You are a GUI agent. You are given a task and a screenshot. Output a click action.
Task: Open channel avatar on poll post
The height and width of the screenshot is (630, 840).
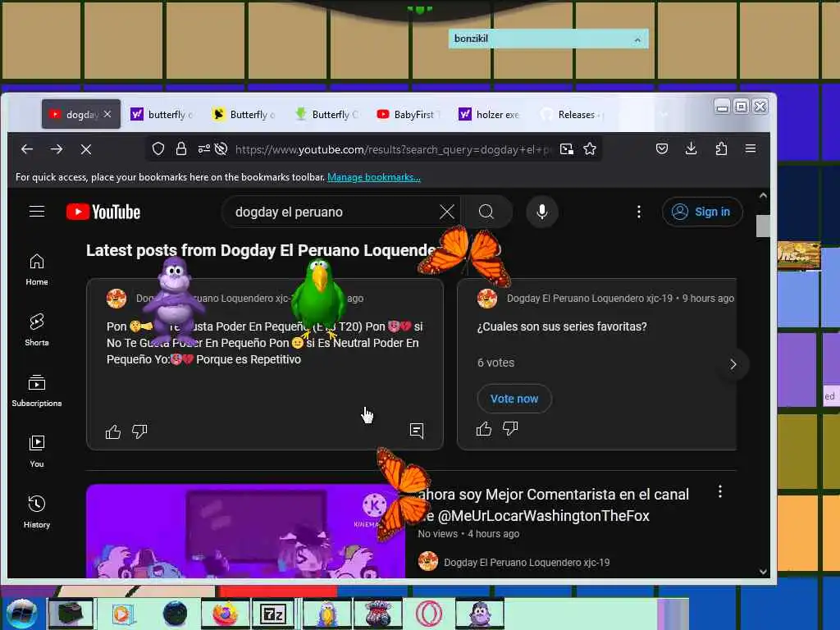point(487,299)
